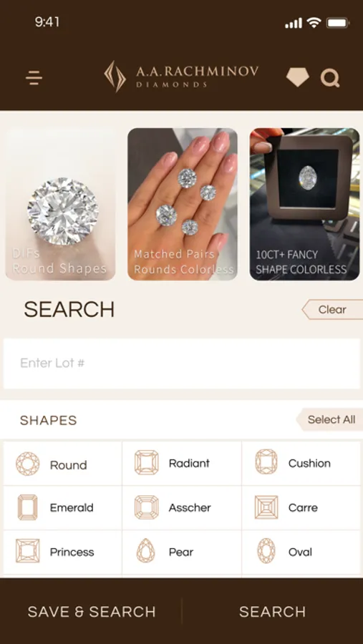363x644 pixels.
Task: Toggle the Oval shape option
Action: pyautogui.click(x=301, y=552)
